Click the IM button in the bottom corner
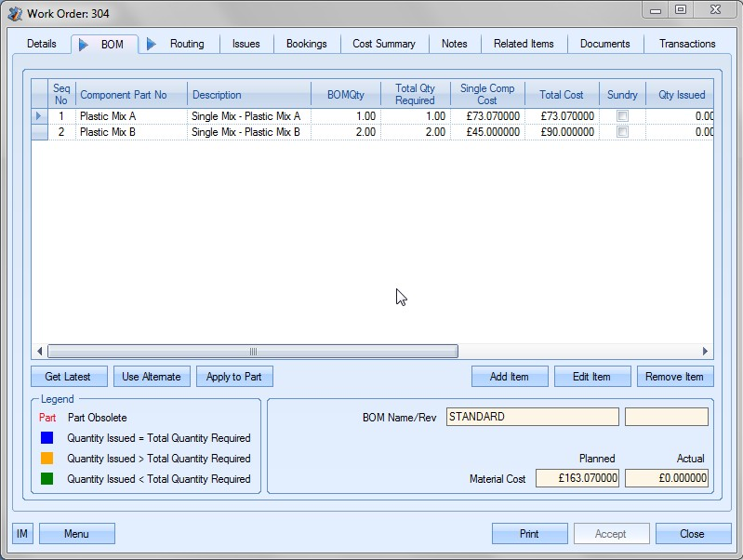Viewport: 743px width, 560px height. point(22,533)
